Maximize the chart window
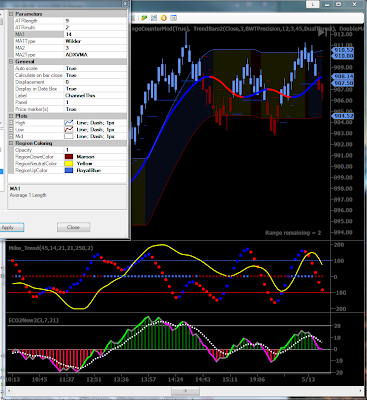The height and width of the screenshot is (400, 367). coord(339,4)
